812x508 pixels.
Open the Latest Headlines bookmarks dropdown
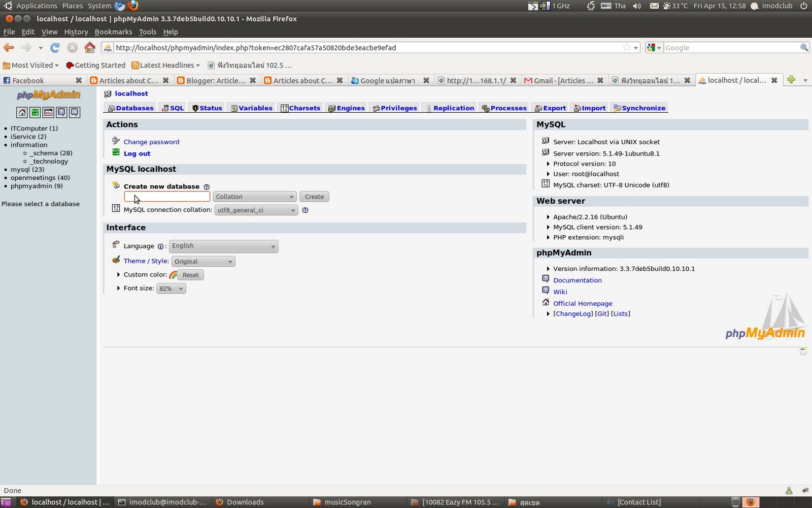click(x=165, y=65)
